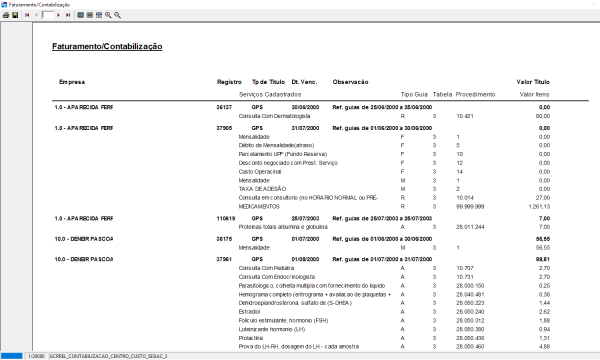
Task: Go to first page of report
Action: pyautogui.click(x=27, y=15)
